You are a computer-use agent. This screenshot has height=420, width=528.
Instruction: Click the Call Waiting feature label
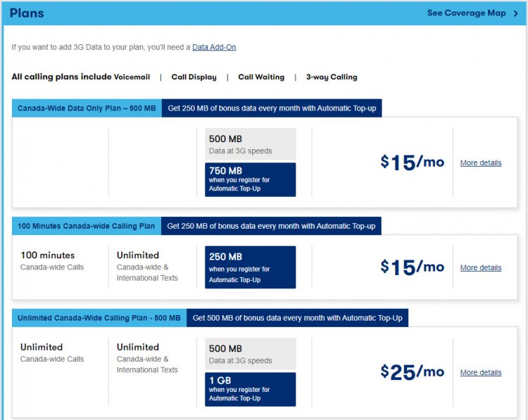[261, 77]
